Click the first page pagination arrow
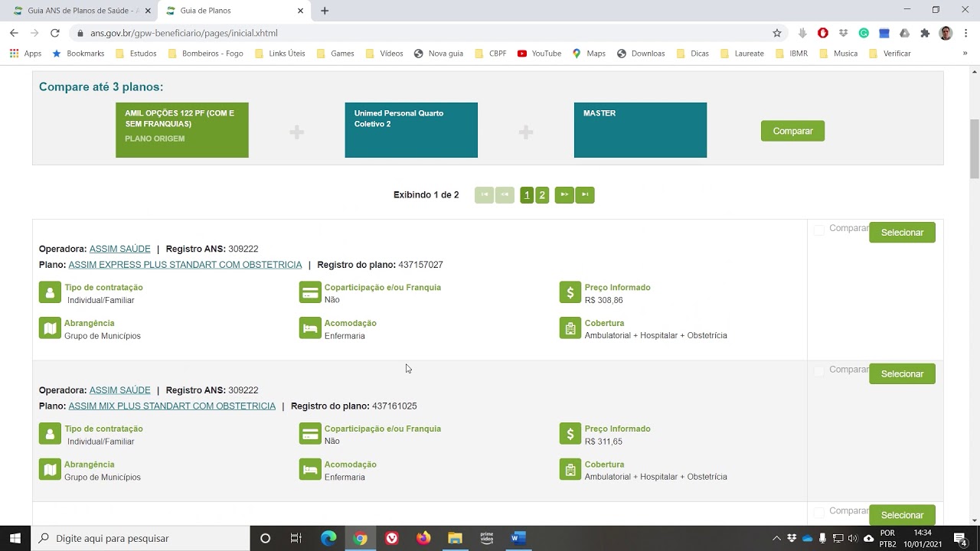 [x=484, y=195]
